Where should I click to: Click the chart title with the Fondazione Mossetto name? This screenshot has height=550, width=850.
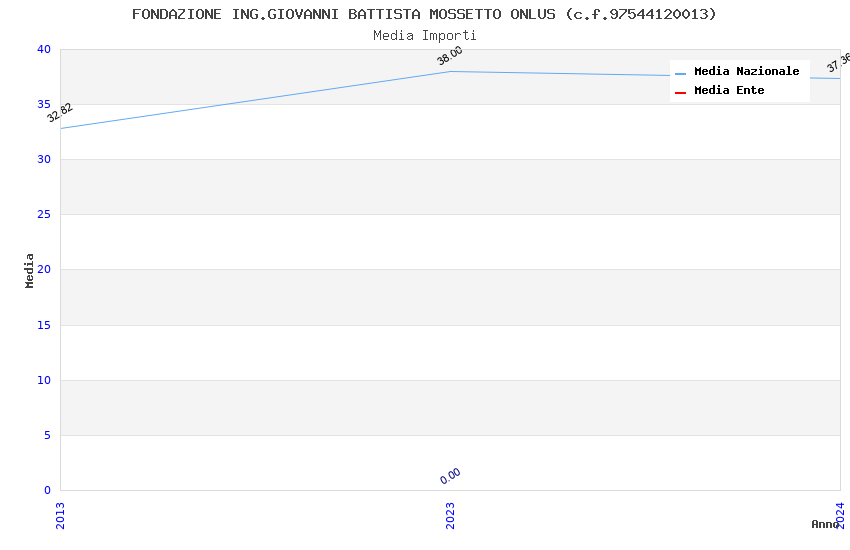point(424,14)
